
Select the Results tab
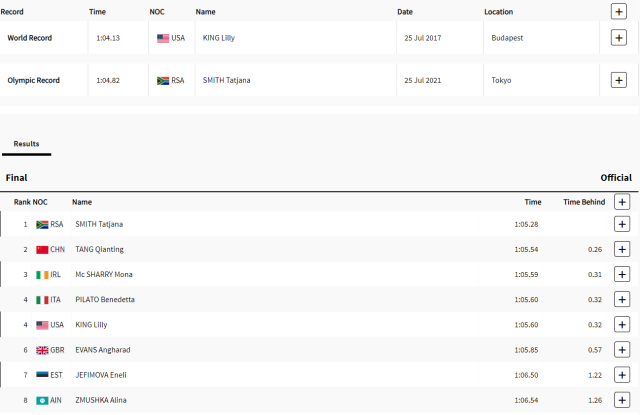(26, 144)
